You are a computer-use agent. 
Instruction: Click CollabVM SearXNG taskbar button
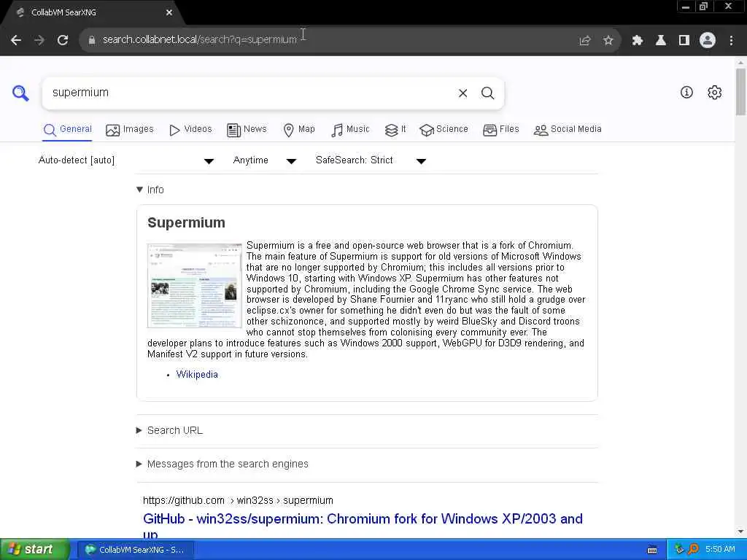pos(136,550)
